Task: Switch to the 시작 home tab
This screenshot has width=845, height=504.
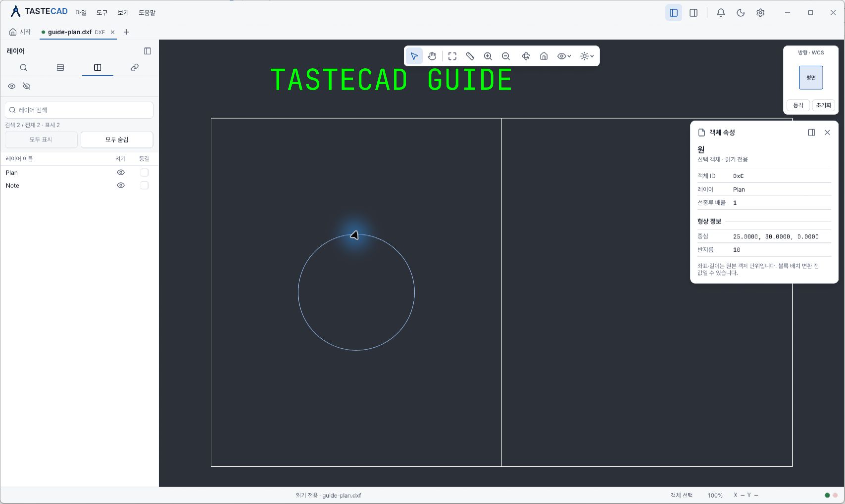Action: point(20,32)
